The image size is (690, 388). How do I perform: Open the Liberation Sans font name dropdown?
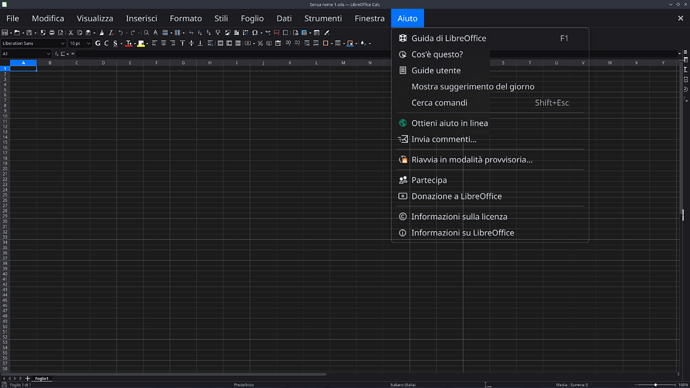(x=62, y=43)
